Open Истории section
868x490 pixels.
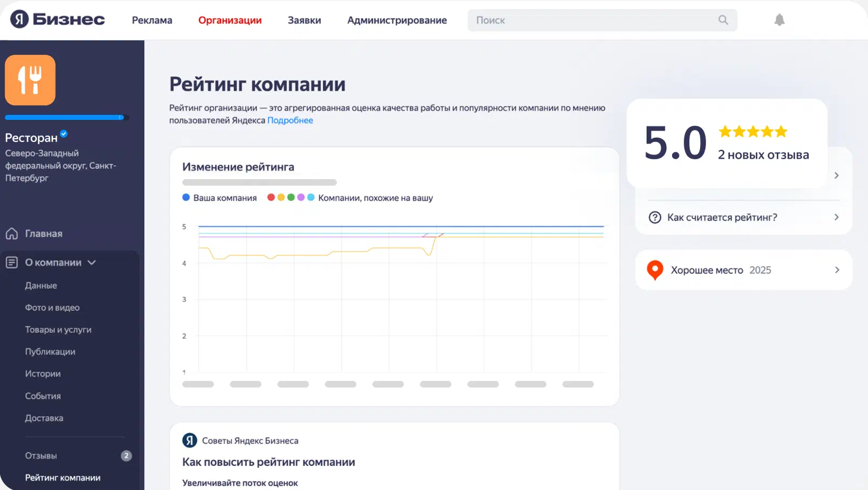click(43, 374)
